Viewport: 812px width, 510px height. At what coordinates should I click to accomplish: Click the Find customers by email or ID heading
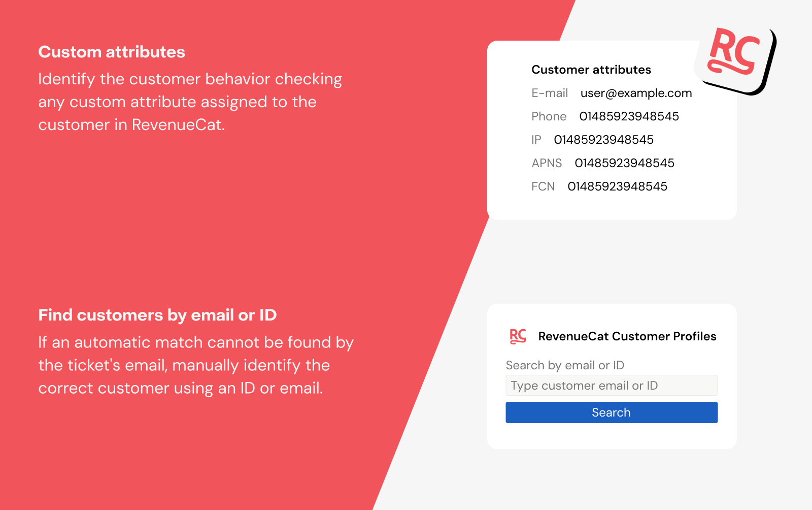[157, 315]
